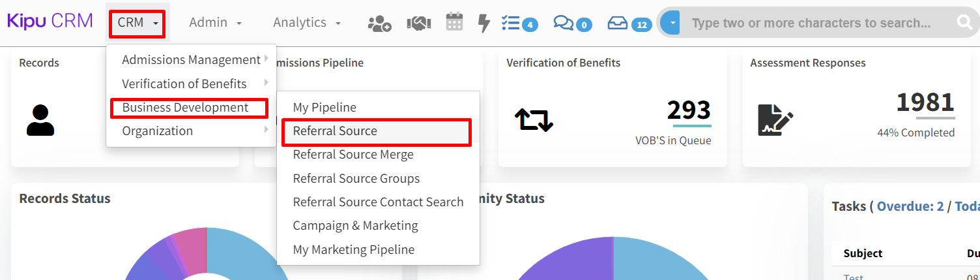Image resolution: width=980 pixels, height=280 pixels.
Task: Open the handshake icon in toolbar
Action: [418, 23]
